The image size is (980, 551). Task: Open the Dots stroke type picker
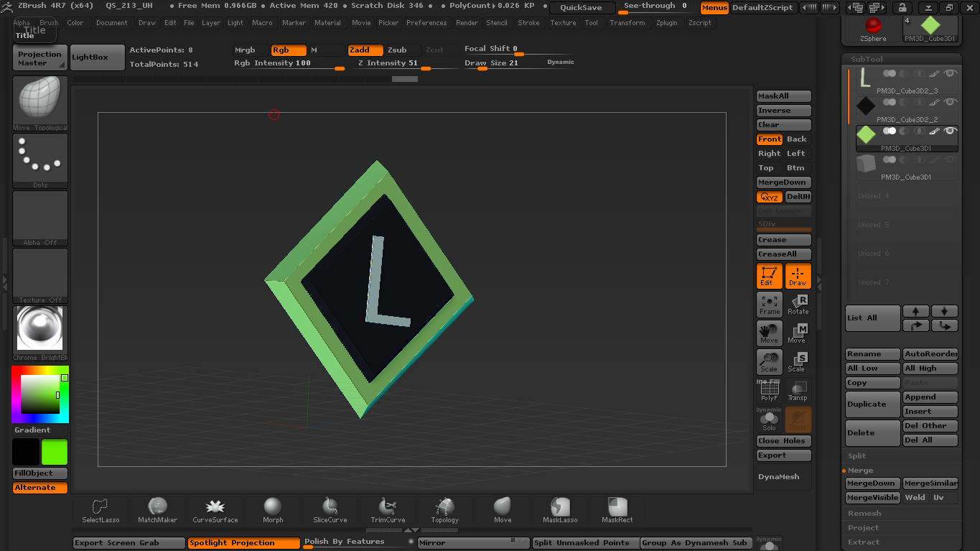click(40, 161)
